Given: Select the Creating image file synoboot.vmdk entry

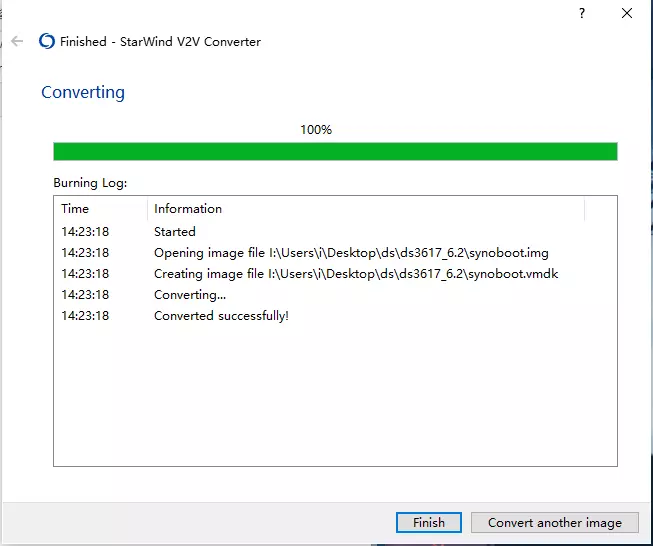Looking at the screenshot, I should coord(355,274).
